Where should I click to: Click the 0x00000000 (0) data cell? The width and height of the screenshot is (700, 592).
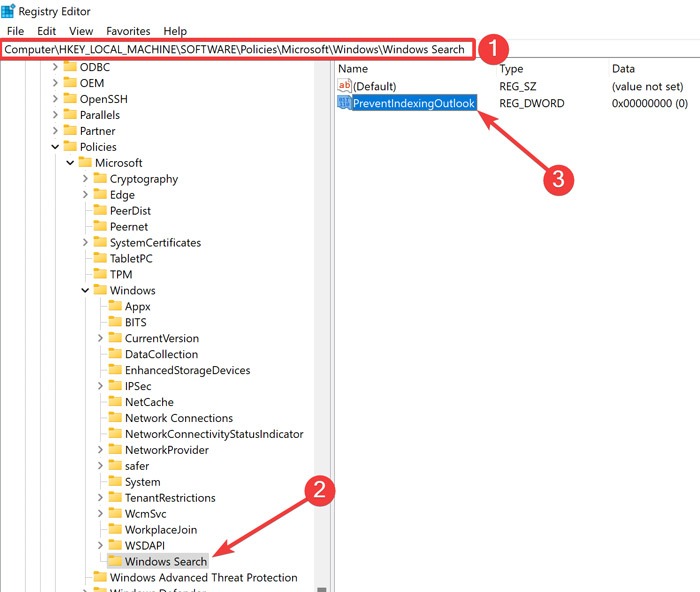point(650,103)
